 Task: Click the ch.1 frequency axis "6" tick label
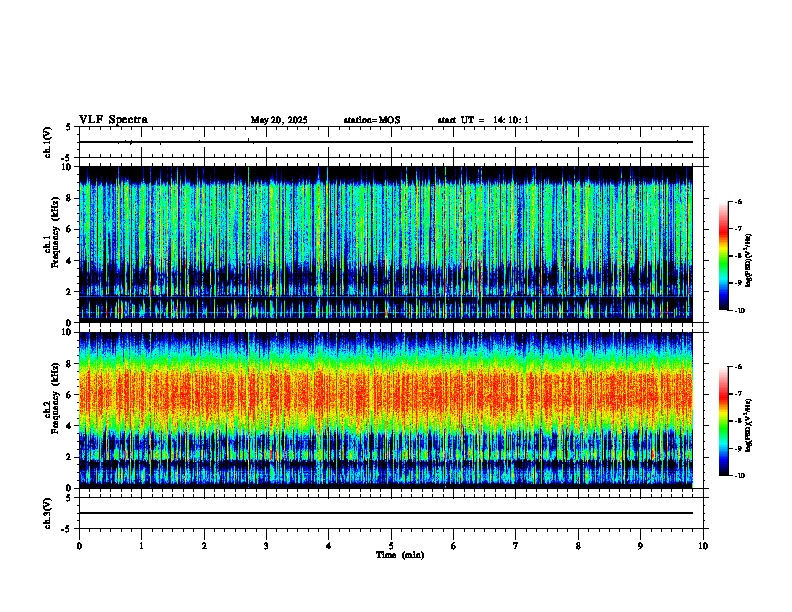(x=69, y=230)
